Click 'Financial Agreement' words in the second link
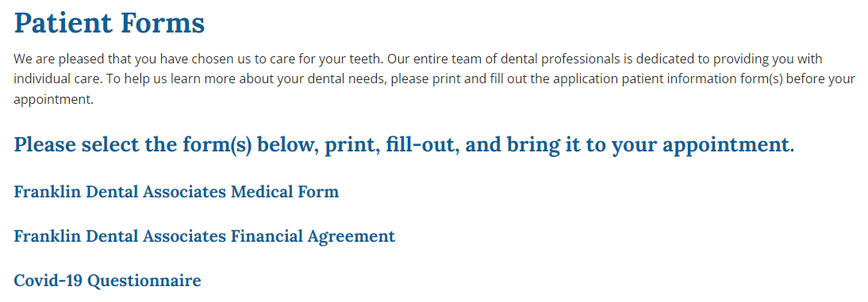Viewport: 868px width, 302px height. [x=313, y=237]
